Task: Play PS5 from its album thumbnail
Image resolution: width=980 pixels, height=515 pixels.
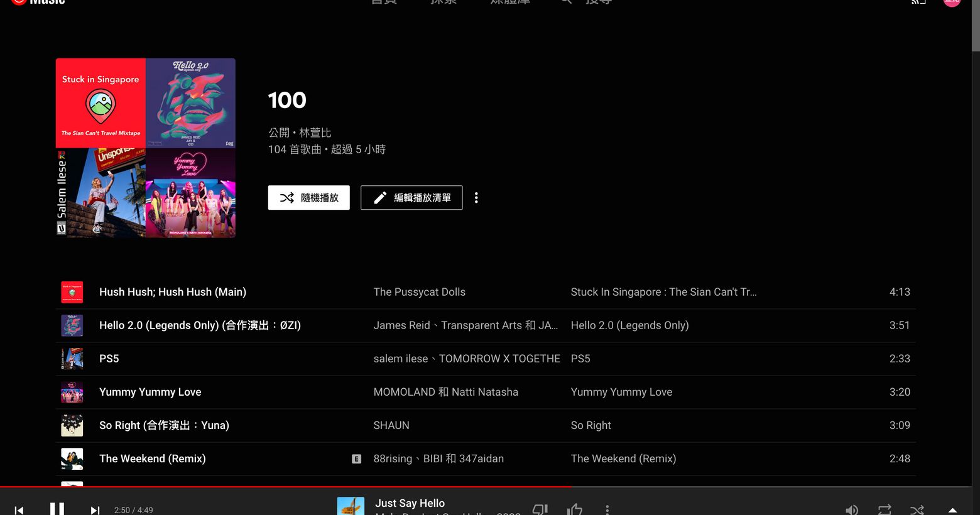Action: (72, 359)
